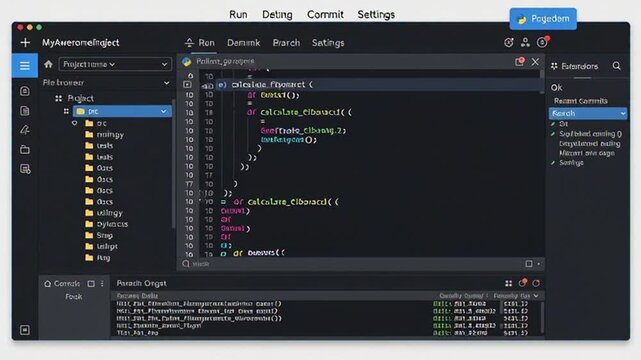Click the bottom output panel scrollbar
This screenshot has height=360, width=641.
tap(542, 317)
